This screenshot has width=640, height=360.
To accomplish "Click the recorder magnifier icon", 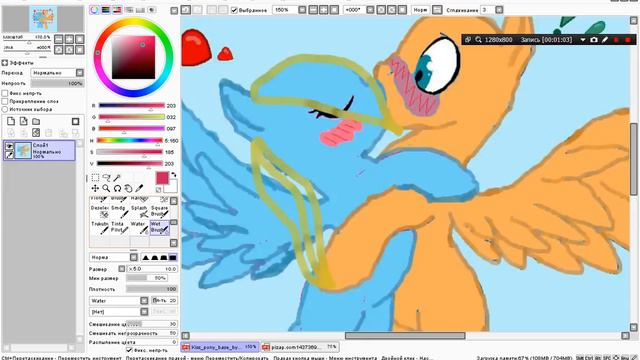I will click(x=478, y=40).
